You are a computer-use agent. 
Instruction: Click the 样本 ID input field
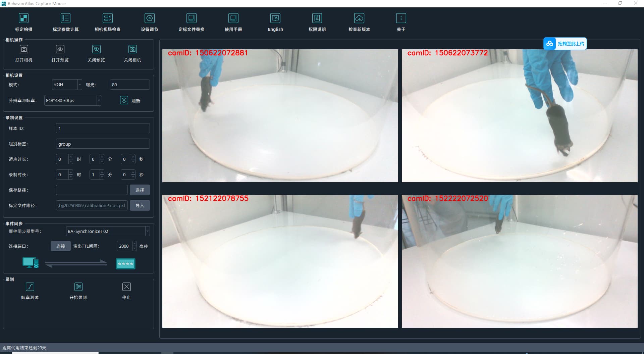point(103,128)
